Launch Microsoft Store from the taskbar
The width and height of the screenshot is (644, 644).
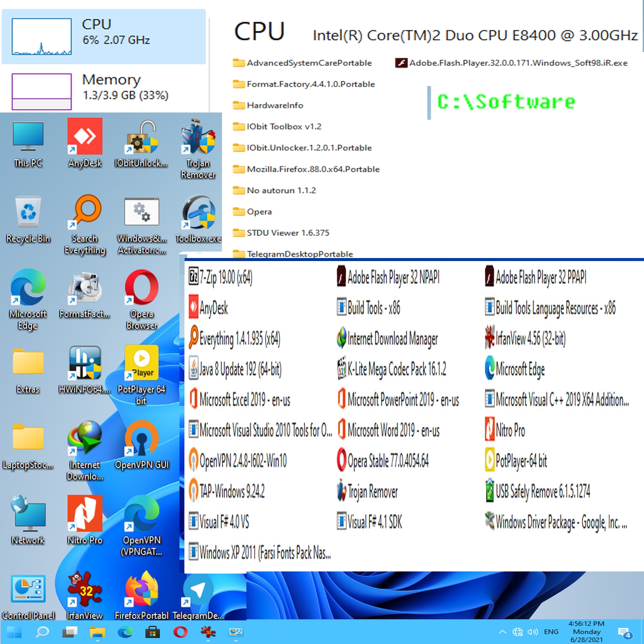point(152,632)
